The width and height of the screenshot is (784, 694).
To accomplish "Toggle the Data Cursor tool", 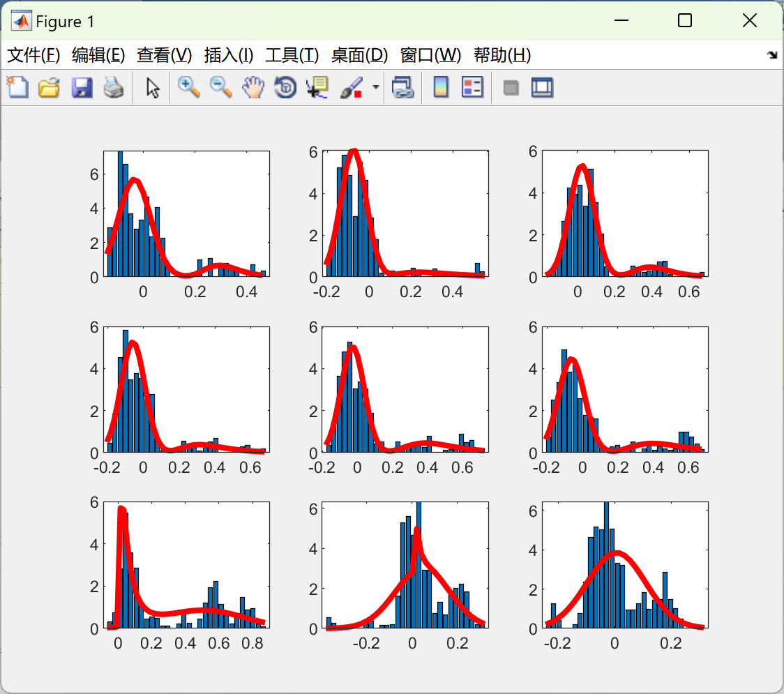I will tap(317, 88).
